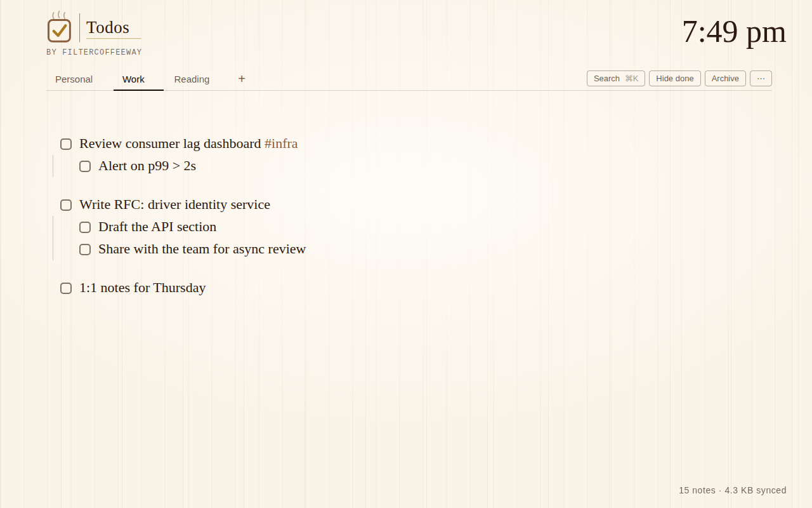Click the Todos title text
This screenshot has height=508, width=812.
(108, 27)
